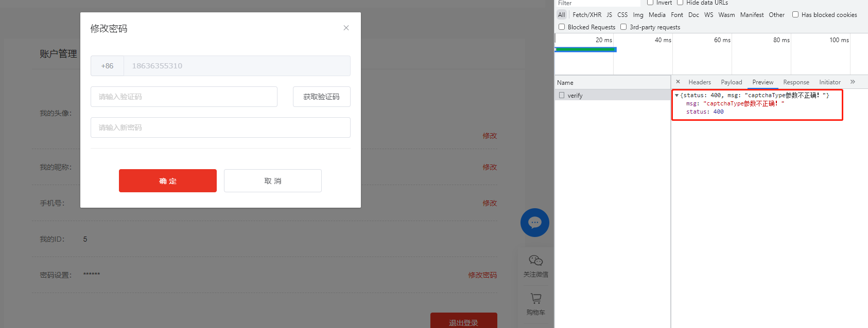Filter network requests by Manifest

point(752,15)
